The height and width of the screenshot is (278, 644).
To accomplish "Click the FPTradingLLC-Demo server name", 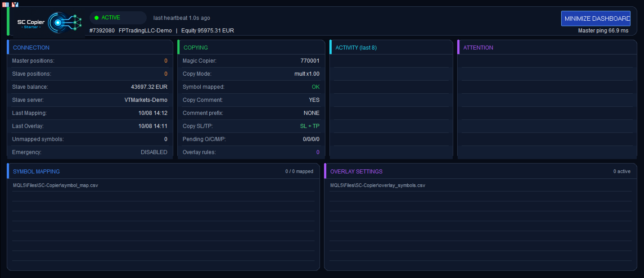I will click(145, 31).
